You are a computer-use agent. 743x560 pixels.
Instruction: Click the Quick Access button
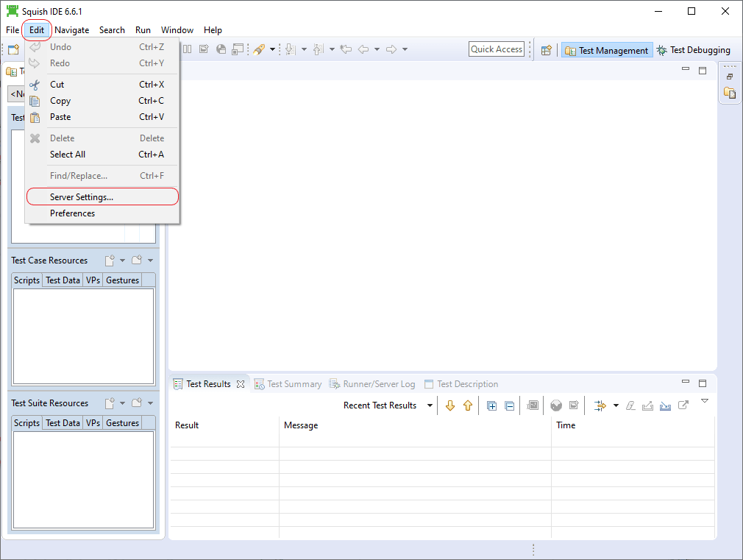coord(496,49)
